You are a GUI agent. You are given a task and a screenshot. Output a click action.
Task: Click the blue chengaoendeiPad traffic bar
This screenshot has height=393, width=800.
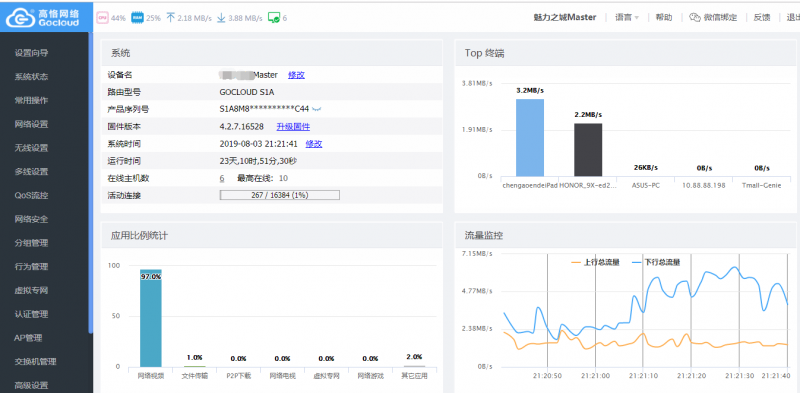(x=530, y=138)
